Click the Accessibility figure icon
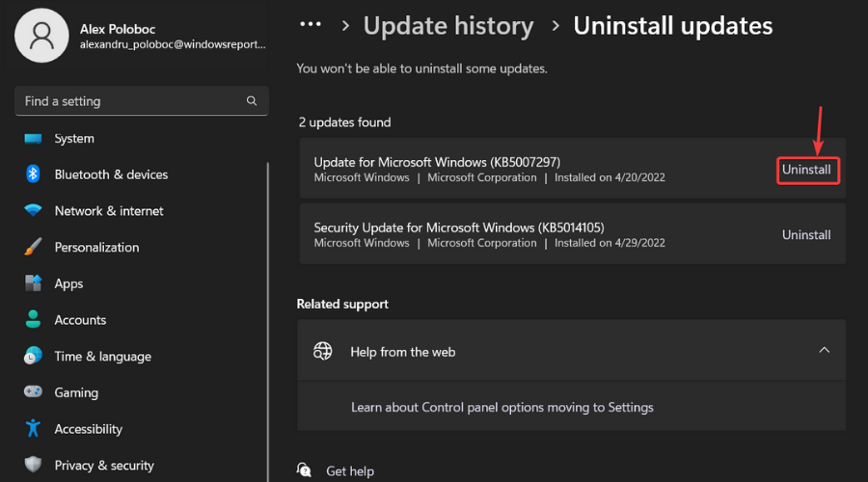Screen dimensions: 868x482 coord(33,428)
